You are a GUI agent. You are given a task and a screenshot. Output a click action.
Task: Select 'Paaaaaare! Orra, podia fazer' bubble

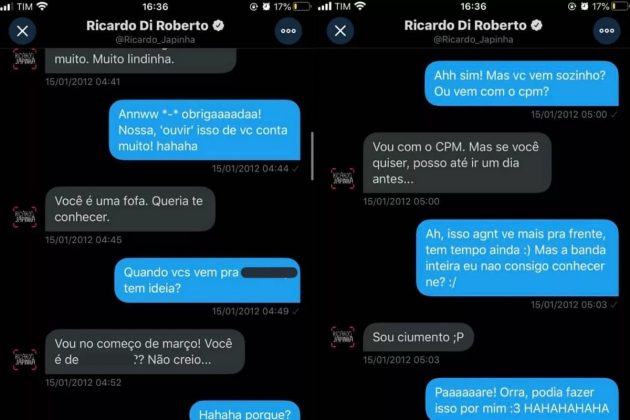(522, 399)
